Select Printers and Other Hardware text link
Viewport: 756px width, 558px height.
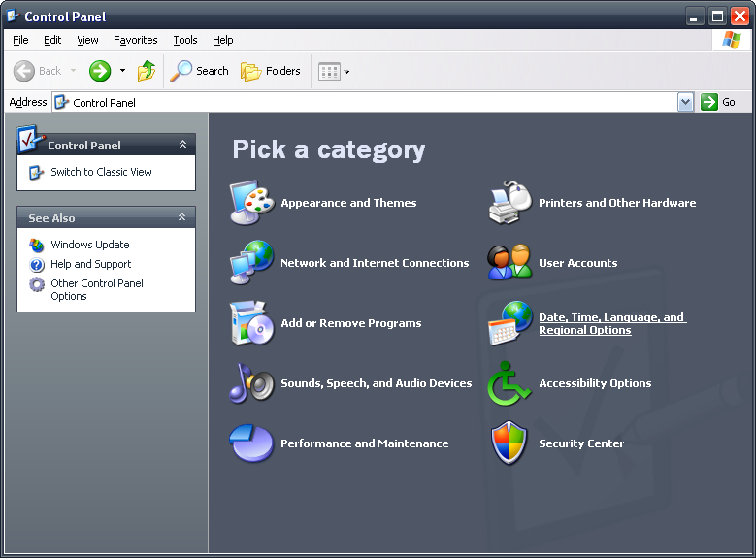(x=617, y=203)
